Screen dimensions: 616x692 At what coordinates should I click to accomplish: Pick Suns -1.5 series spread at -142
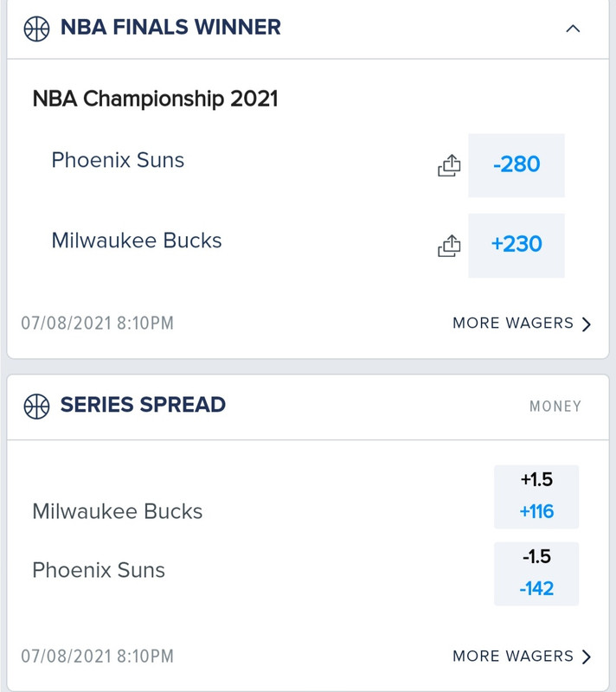coord(536,573)
